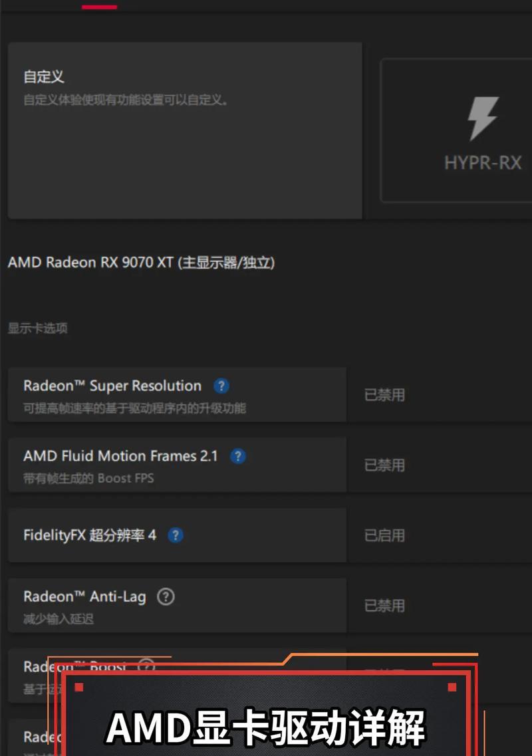Click the 显示卡选项 section label

tap(38, 328)
